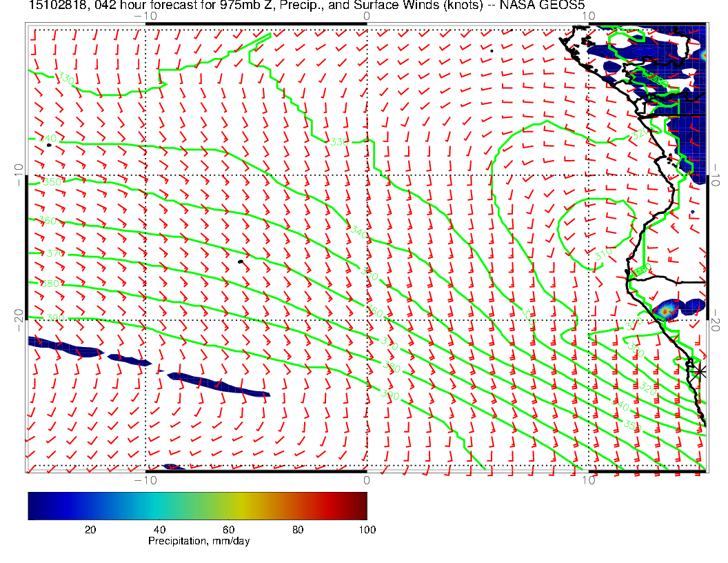Click the "350" contour label at the left edge
This screenshot has height=563, width=728.
[52, 181]
